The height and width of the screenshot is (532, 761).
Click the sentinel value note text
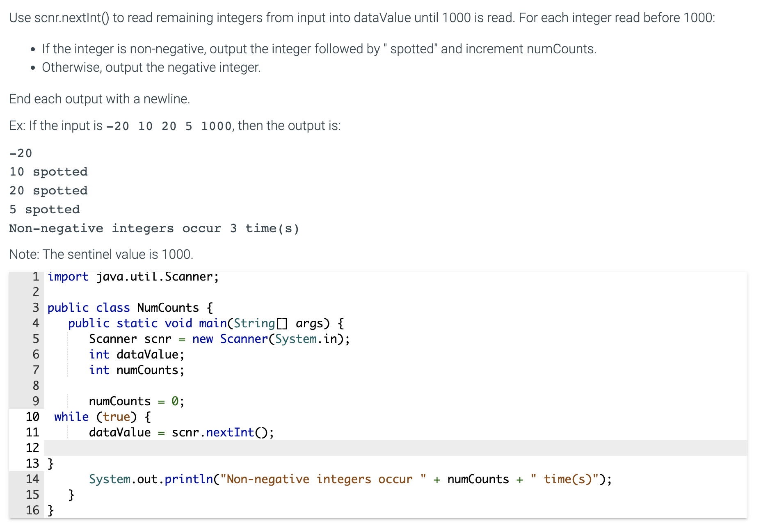click(101, 254)
